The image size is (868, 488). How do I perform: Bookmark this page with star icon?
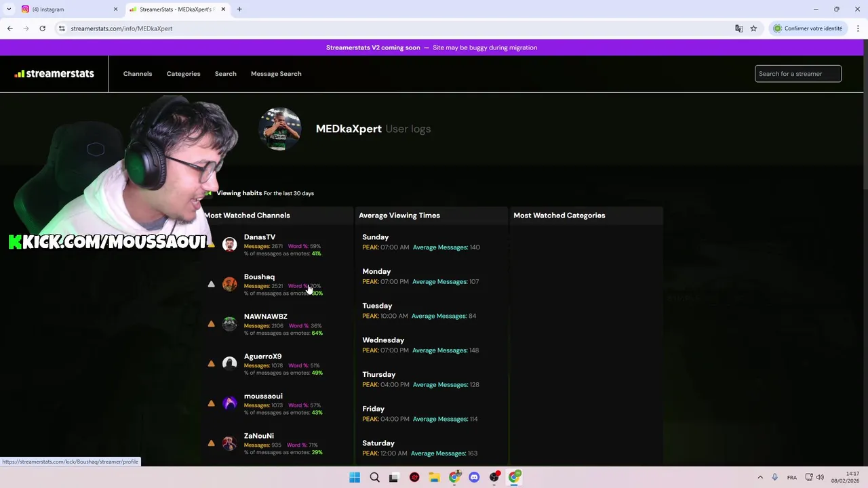(x=753, y=28)
